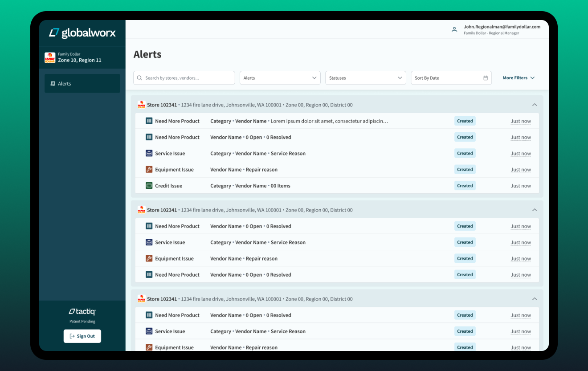Click the Credit Issue card icon
This screenshot has height=371, width=588.
pos(149,186)
